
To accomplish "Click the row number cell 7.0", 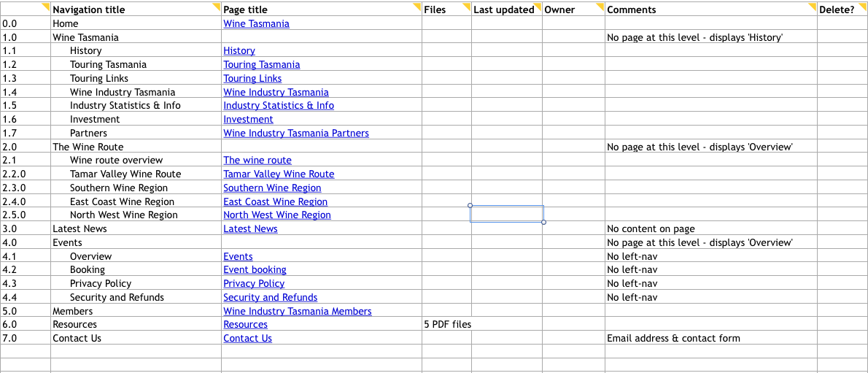I will pyautogui.click(x=26, y=339).
